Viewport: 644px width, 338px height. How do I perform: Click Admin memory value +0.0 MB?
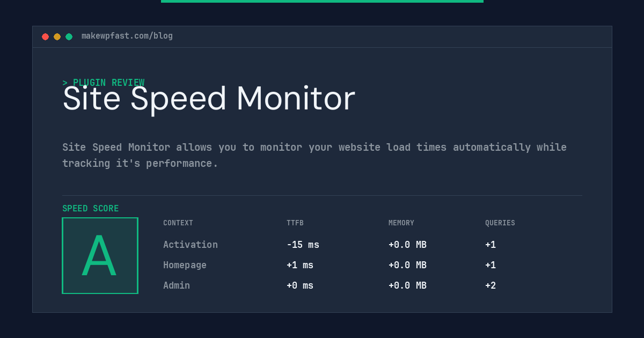coord(407,285)
